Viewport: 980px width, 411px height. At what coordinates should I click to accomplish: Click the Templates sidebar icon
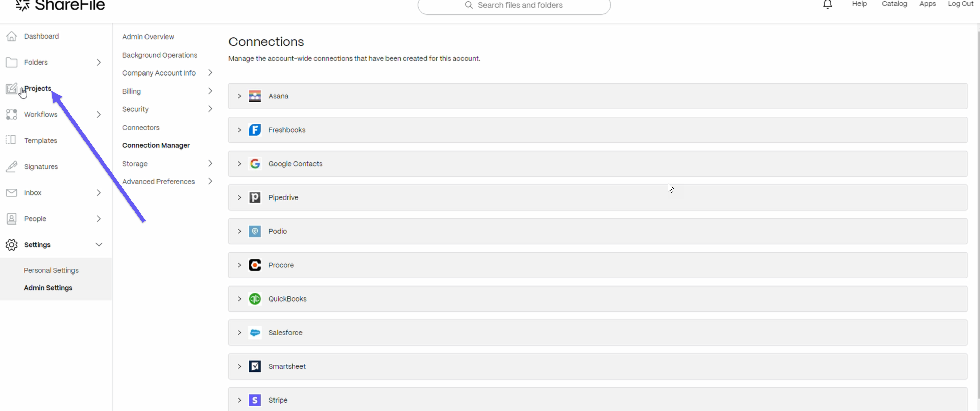click(x=11, y=140)
